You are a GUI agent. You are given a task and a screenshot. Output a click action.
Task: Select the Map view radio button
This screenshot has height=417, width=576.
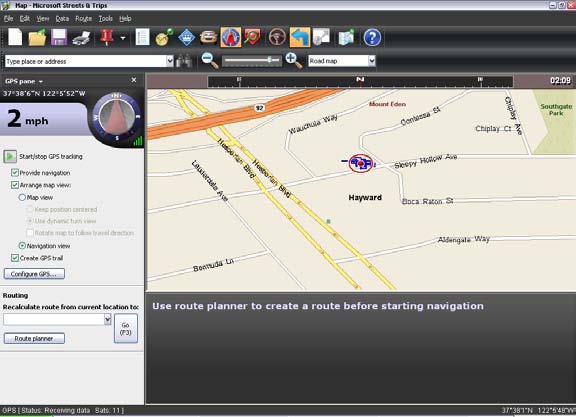pyautogui.click(x=22, y=197)
